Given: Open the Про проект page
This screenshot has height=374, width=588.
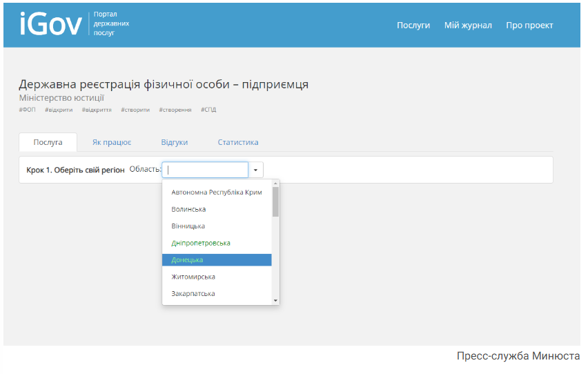Looking at the screenshot, I should 529,26.
